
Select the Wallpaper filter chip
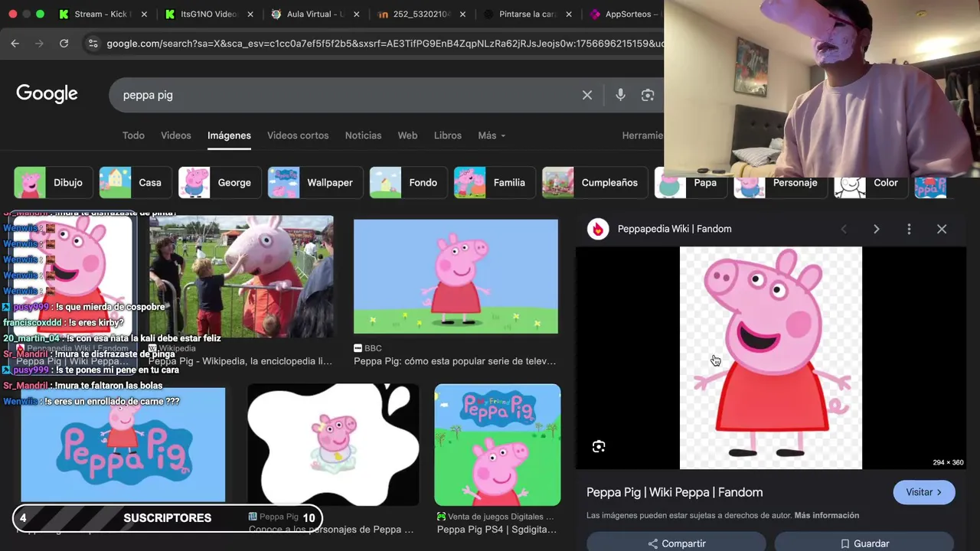(315, 183)
